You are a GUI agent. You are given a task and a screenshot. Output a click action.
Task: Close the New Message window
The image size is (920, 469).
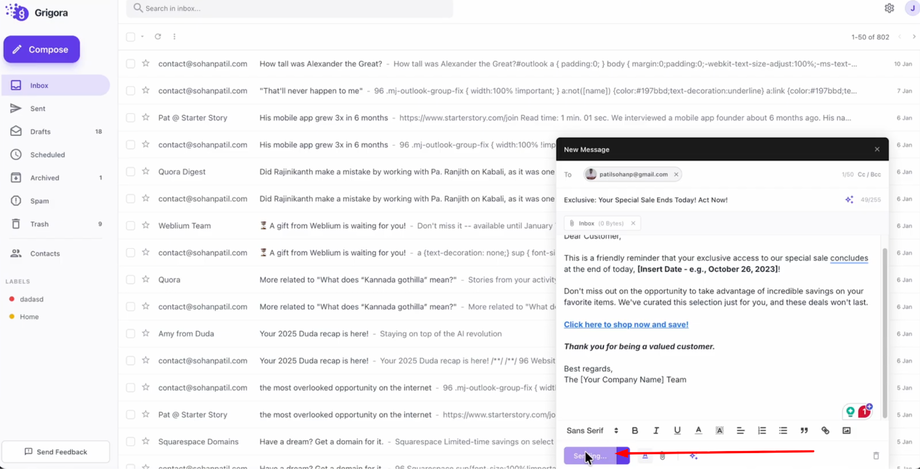pyautogui.click(x=877, y=149)
